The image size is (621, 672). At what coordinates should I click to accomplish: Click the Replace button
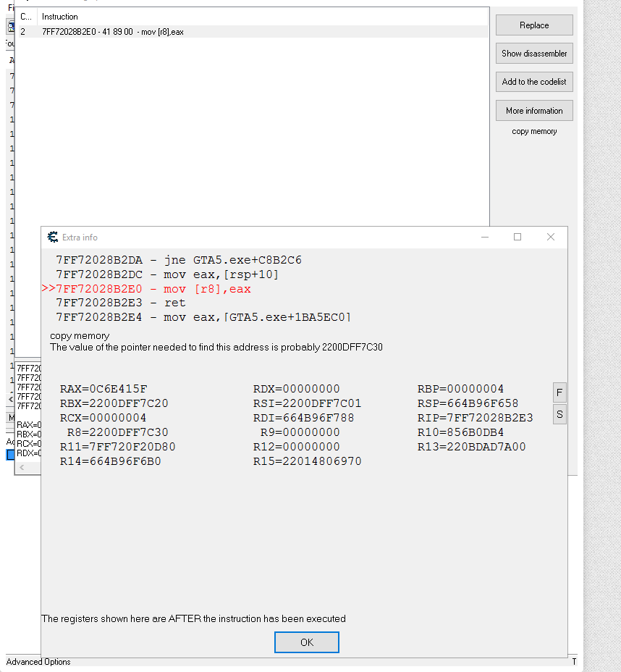coord(534,25)
